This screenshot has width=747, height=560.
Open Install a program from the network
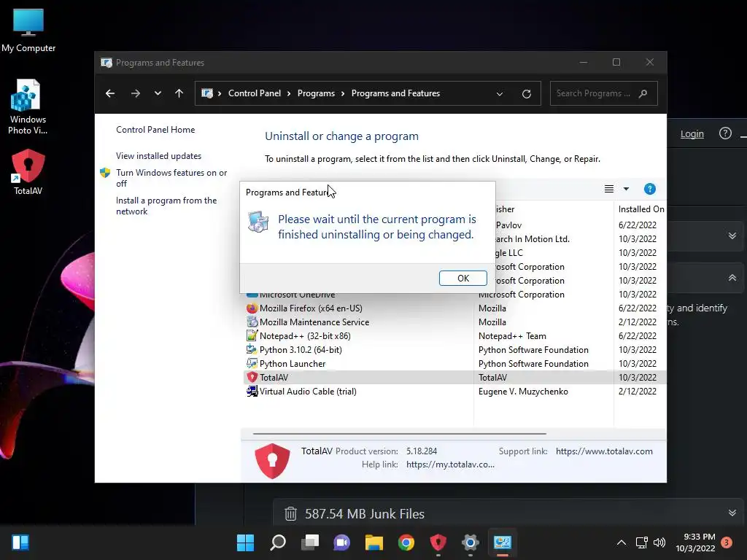[x=166, y=206]
